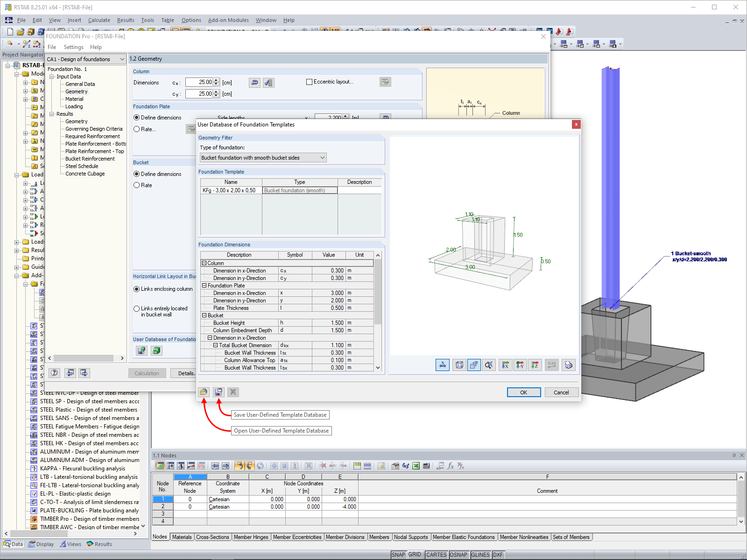Collapse Foundation Plate group in dimensions table

204,286
